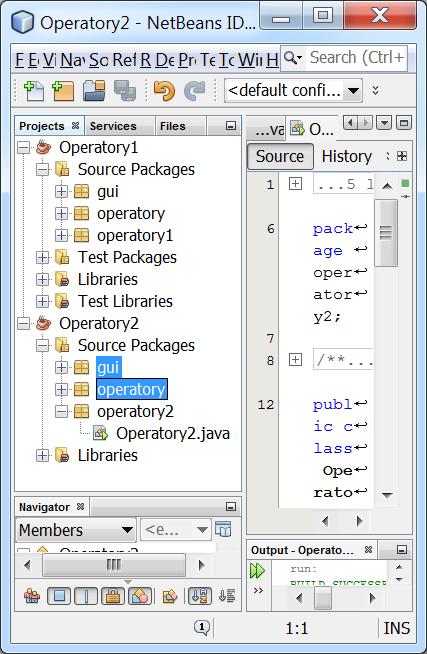
Task: Open the editor documents list dropdown arrow
Action: click(x=384, y=123)
